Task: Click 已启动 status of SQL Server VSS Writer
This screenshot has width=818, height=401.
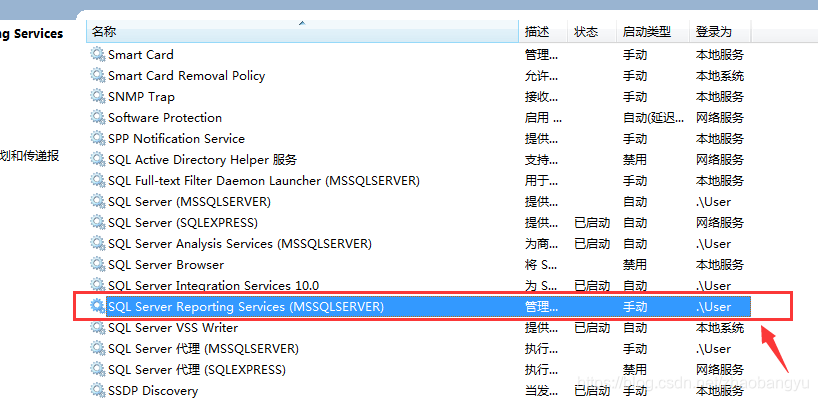Action: pyautogui.click(x=592, y=328)
